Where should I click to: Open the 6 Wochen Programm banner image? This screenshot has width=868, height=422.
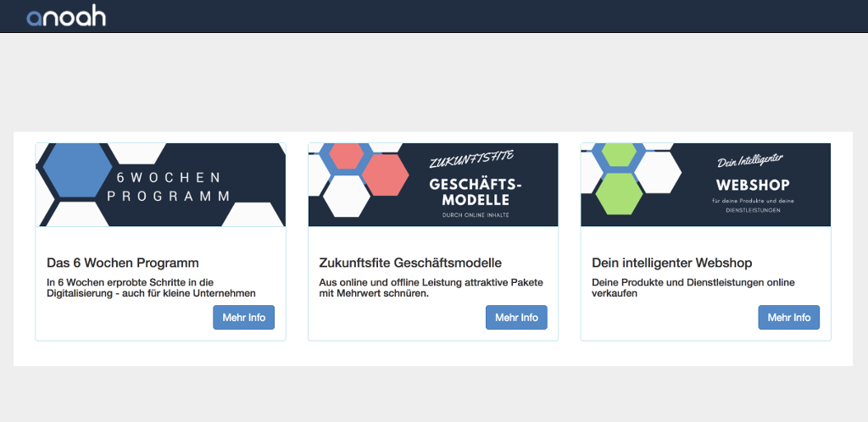click(x=160, y=185)
